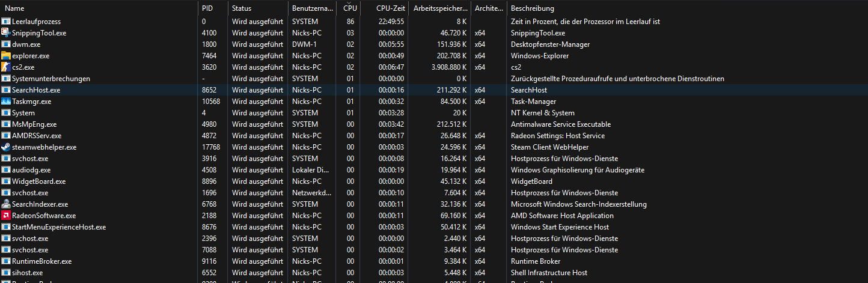This screenshot has width=868, height=283.
Task: Select the MsMpEng.exe process name
Action: coord(34,124)
